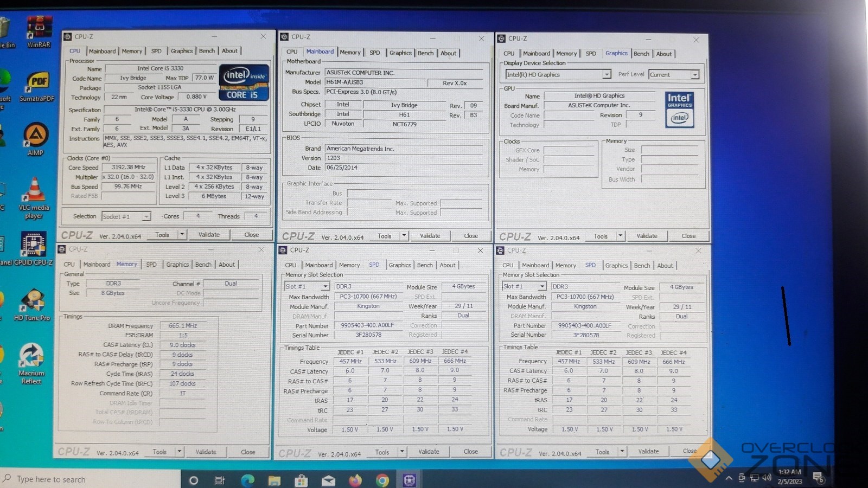This screenshot has height=488, width=868.
Task: Launch AIMP from the desktop
Action: tap(35, 139)
